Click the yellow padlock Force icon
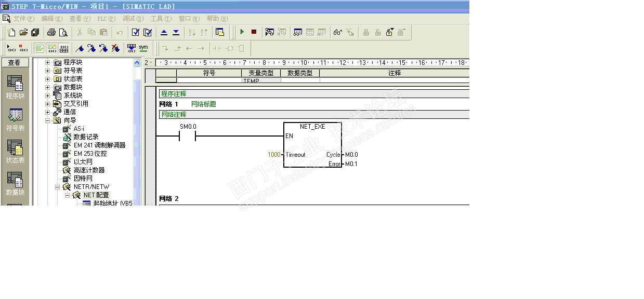Screen dimensions: 644x299 (x=390, y=32)
